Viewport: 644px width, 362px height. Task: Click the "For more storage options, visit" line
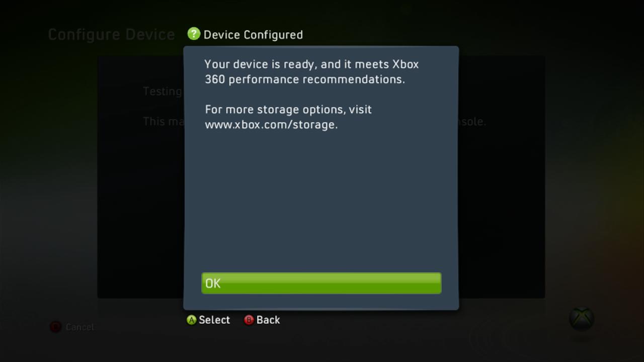pos(288,110)
